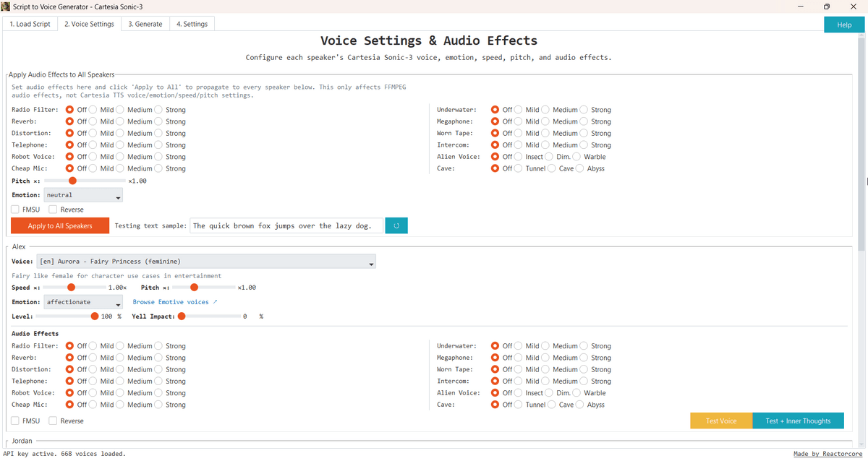
Task: Open the Help button
Action: point(844,25)
